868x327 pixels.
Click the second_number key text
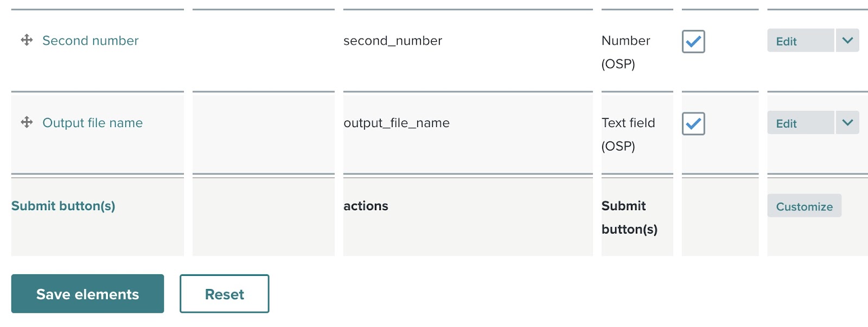tap(393, 41)
